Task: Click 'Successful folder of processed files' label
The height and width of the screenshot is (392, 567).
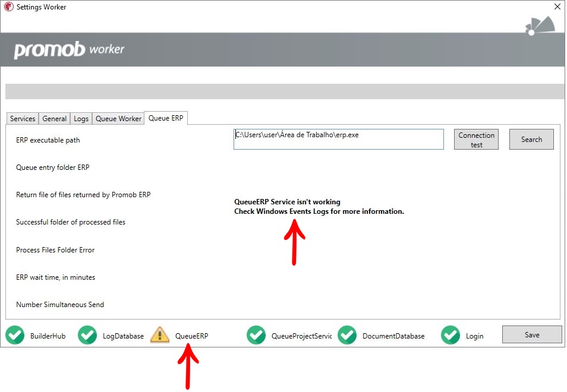Action: [71, 222]
